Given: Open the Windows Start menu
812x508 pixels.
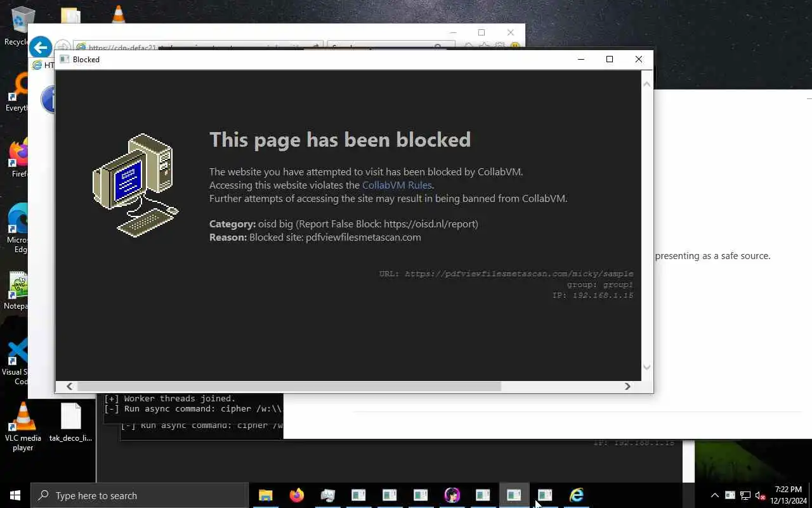Looking at the screenshot, I should tap(15, 495).
